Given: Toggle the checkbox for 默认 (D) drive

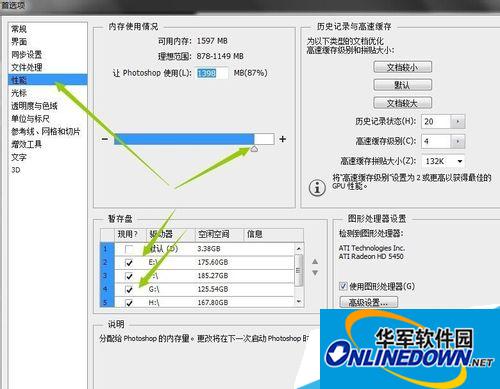Looking at the screenshot, I should pos(129,249).
